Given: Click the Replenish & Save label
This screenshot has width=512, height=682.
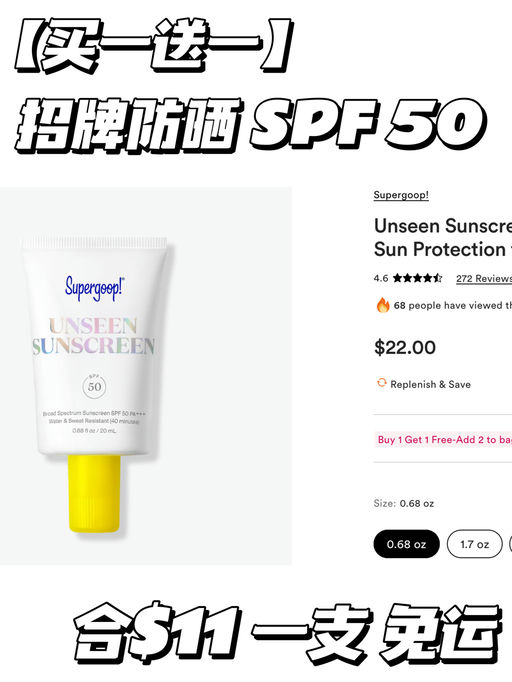Looking at the screenshot, I should pyautogui.click(x=430, y=384).
